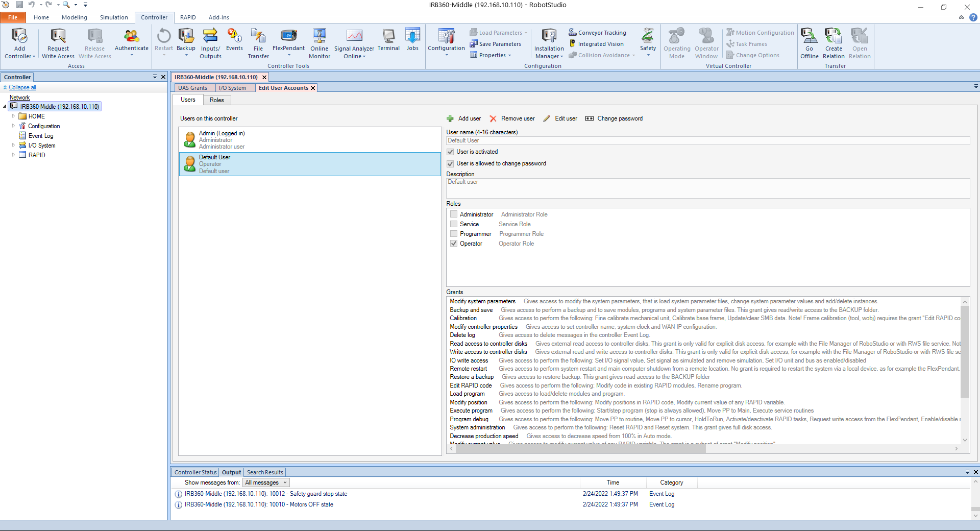
Task: Click the Description text field
Action: tap(708, 188)
